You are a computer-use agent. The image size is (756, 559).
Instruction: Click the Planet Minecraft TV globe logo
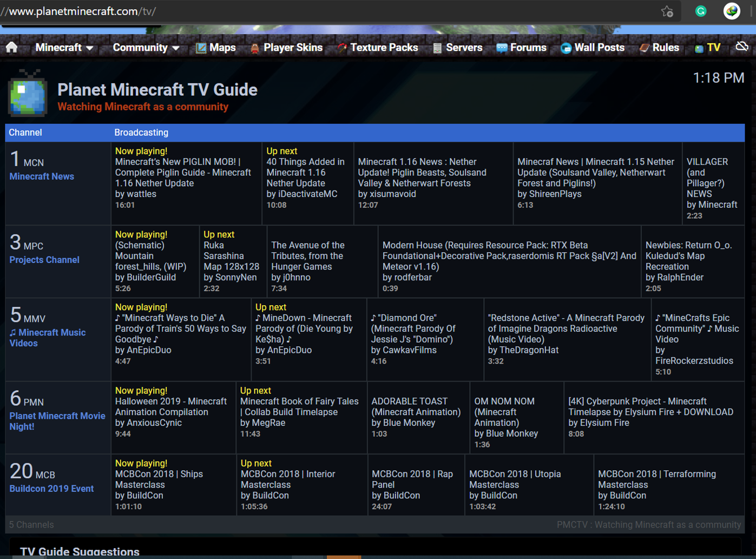point(28,94)
